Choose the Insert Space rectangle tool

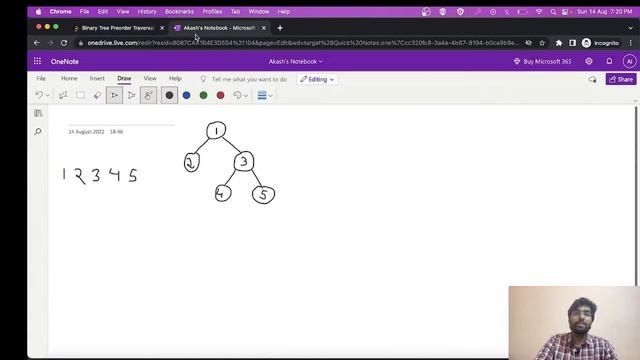click(80, 96)
